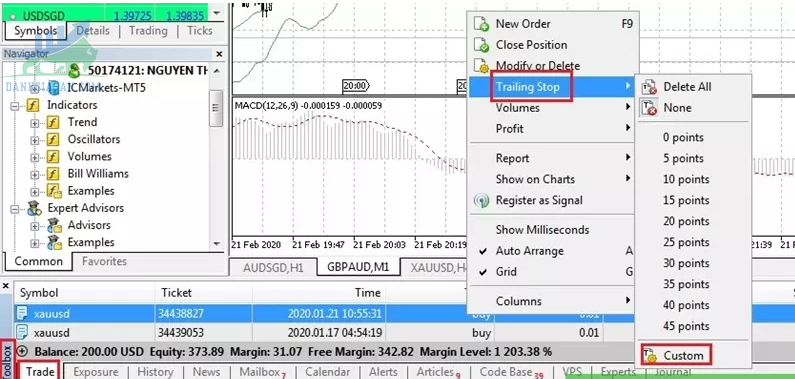Expand the Oscillators tree node
The image size is (795, 379).
click(x=34, y=140)
